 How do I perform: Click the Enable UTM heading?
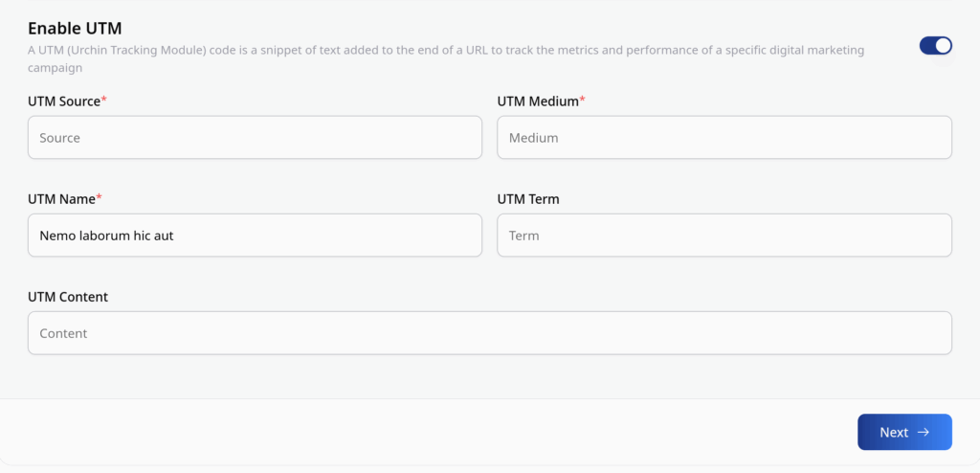point(75,28)
